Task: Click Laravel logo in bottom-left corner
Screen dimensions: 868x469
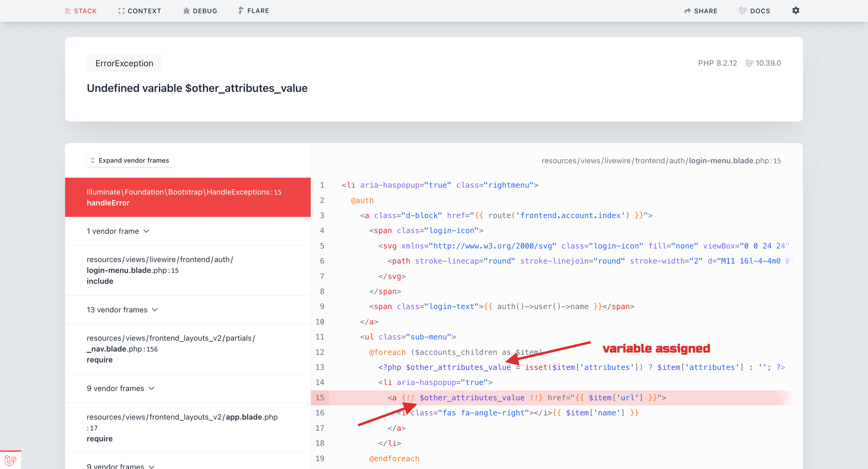Action: tap(11, 460)
